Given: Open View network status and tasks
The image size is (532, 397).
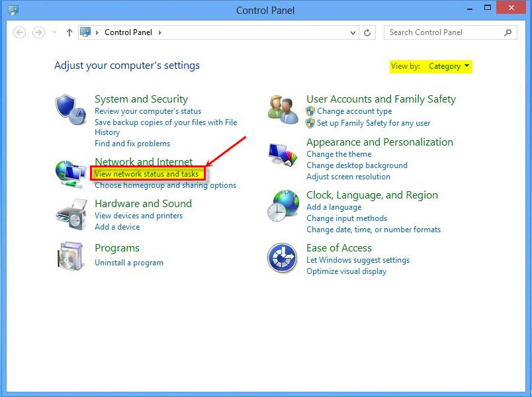Looking at the screenshot, I should [146, 173].
